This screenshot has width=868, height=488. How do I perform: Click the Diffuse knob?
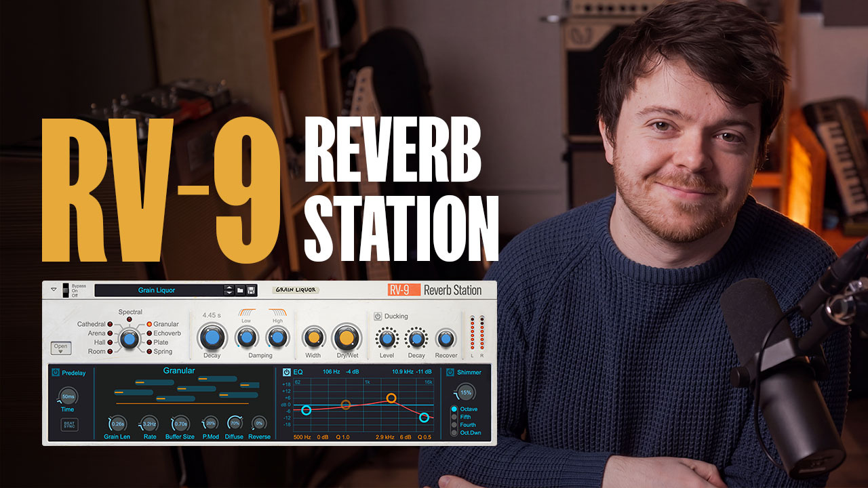[234, 424]
